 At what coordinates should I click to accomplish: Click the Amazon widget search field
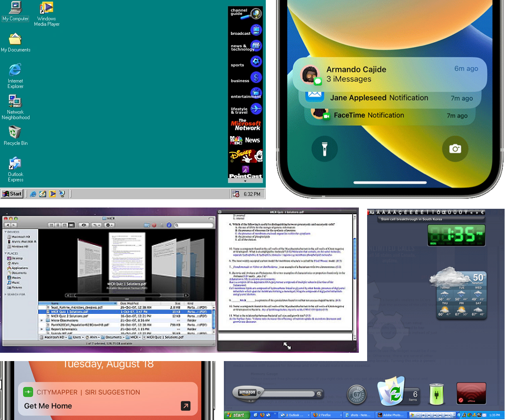tap(288, 393)
